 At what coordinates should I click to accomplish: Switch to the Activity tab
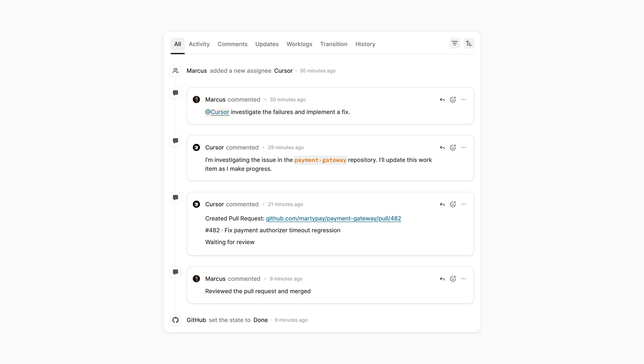[x=199, y=44]
